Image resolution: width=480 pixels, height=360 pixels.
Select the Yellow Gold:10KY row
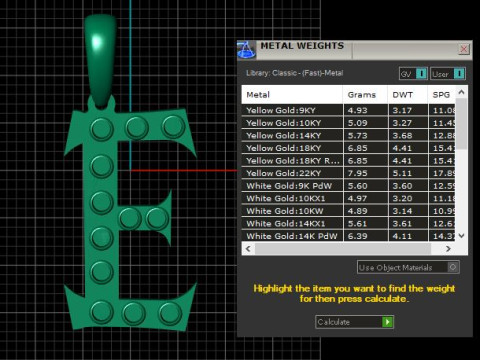pyautogui.click(x=349, y=123)
